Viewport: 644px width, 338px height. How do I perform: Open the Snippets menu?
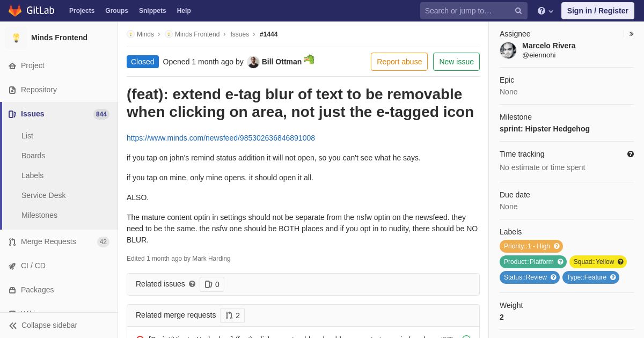click(x=152, y=11)
